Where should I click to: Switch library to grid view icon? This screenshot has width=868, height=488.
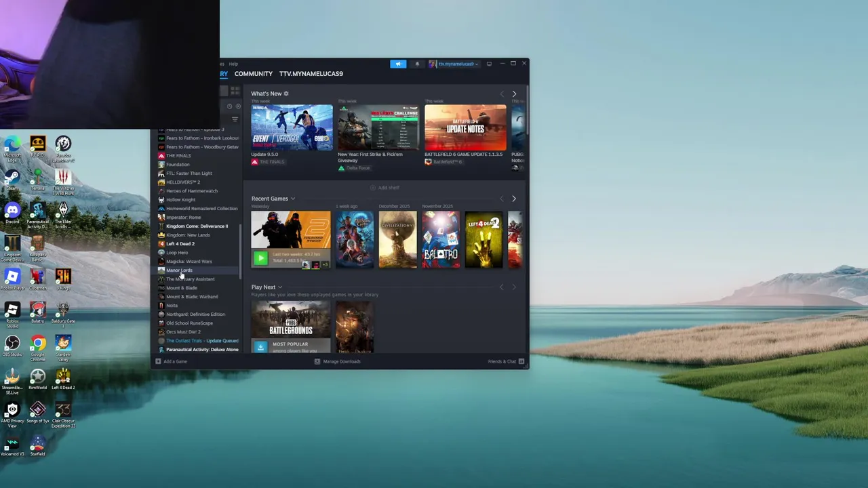235,91
